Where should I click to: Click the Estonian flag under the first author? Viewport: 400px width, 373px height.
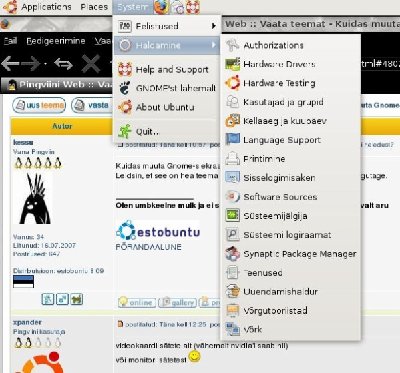23,282
